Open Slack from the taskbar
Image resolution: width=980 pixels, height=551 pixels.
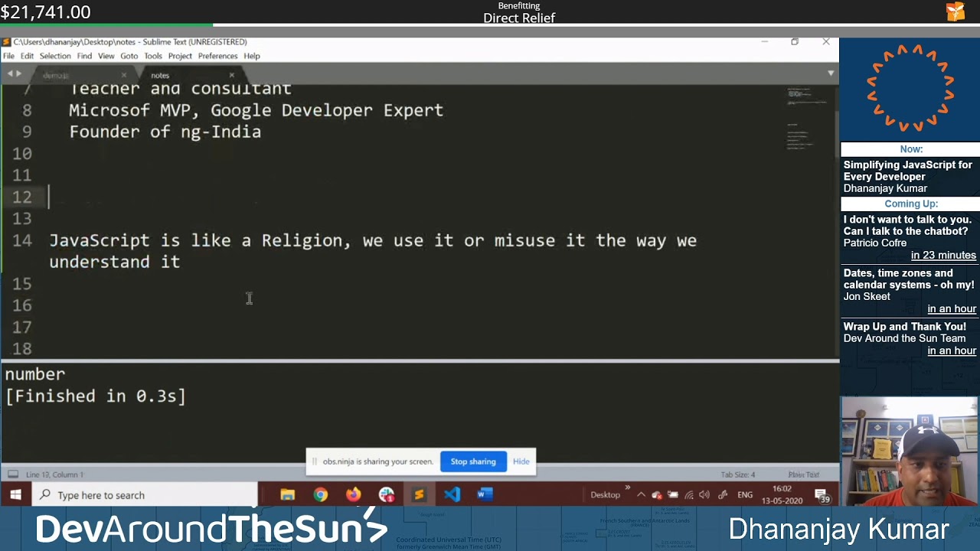tap(386, 495)
